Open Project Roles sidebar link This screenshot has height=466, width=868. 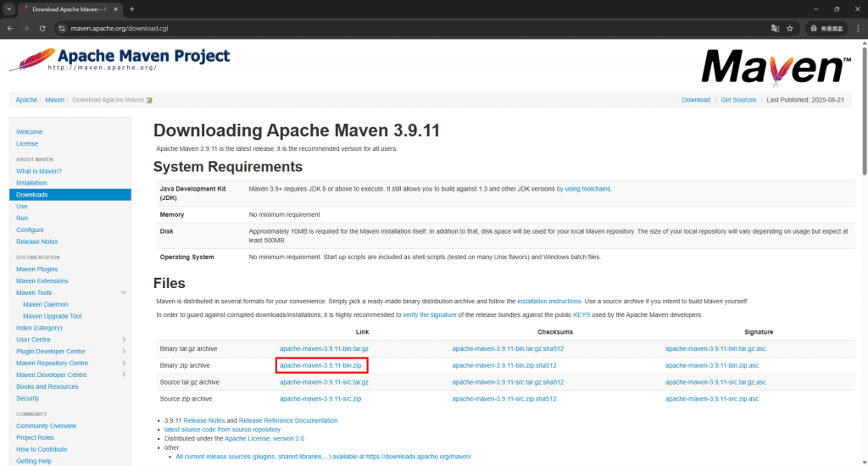(x=35, y=437)
